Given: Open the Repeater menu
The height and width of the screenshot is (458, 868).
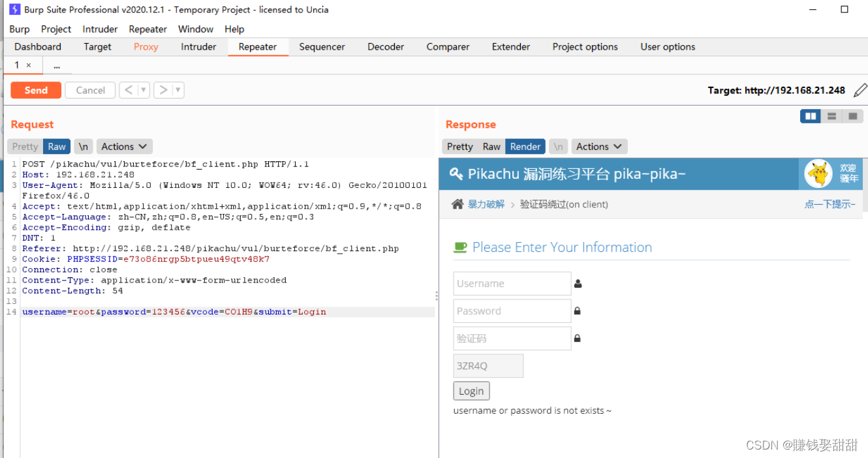Looking at the screenshot, I should click(148, 29).
